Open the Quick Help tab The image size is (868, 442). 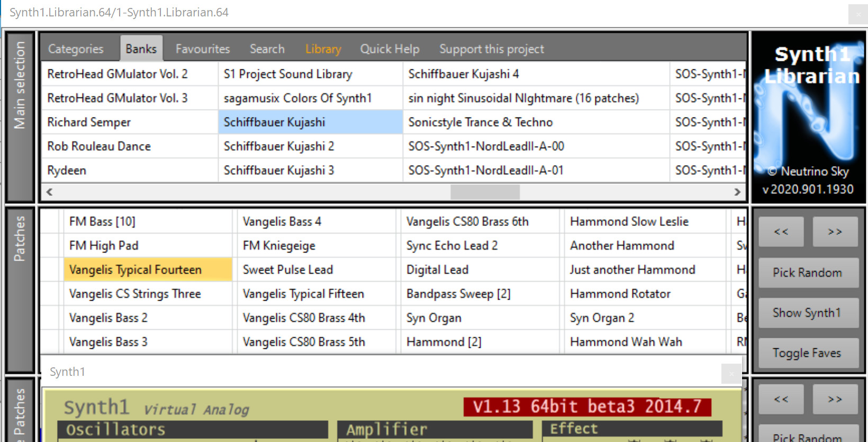[390, 49]
